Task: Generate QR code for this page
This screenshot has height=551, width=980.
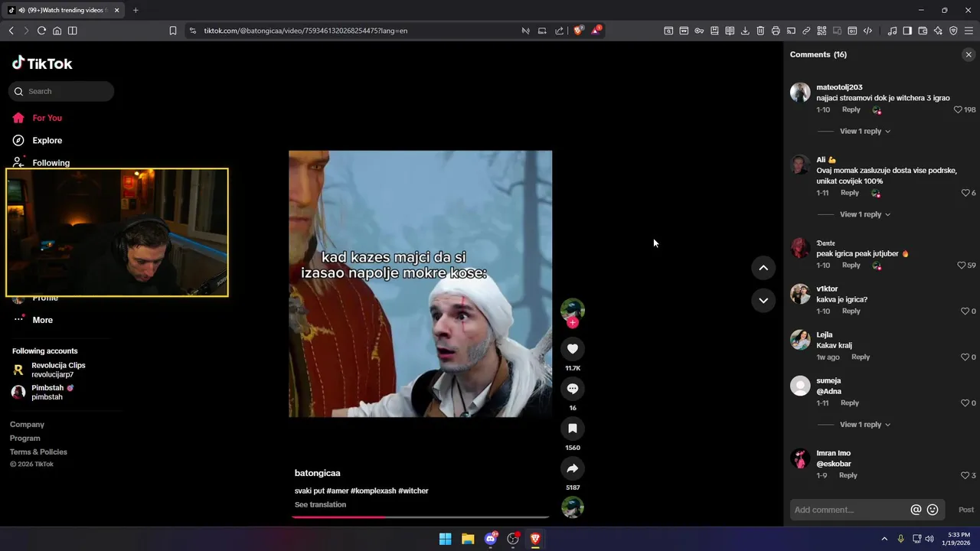Action: click(822, 31)
